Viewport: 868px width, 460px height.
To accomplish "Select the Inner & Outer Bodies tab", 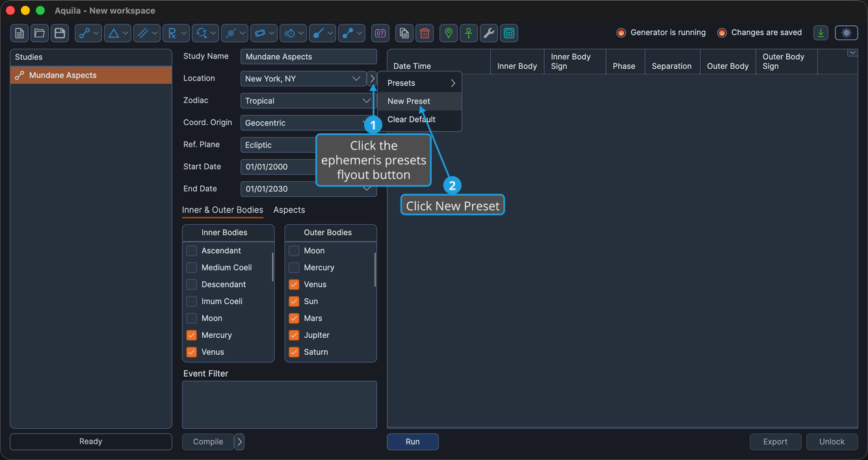I will point(222,210).
